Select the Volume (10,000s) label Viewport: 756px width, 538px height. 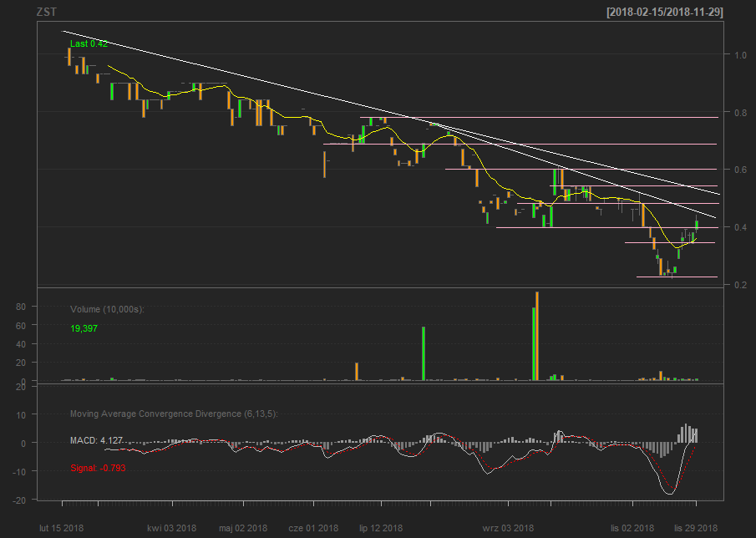(107, 309)
